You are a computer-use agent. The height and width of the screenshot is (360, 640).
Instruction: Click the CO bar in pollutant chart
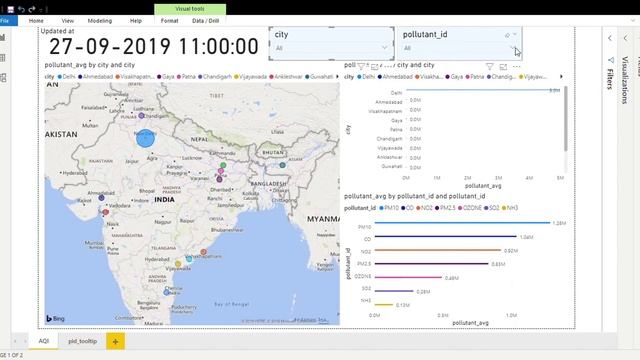[x=446, y=236]
